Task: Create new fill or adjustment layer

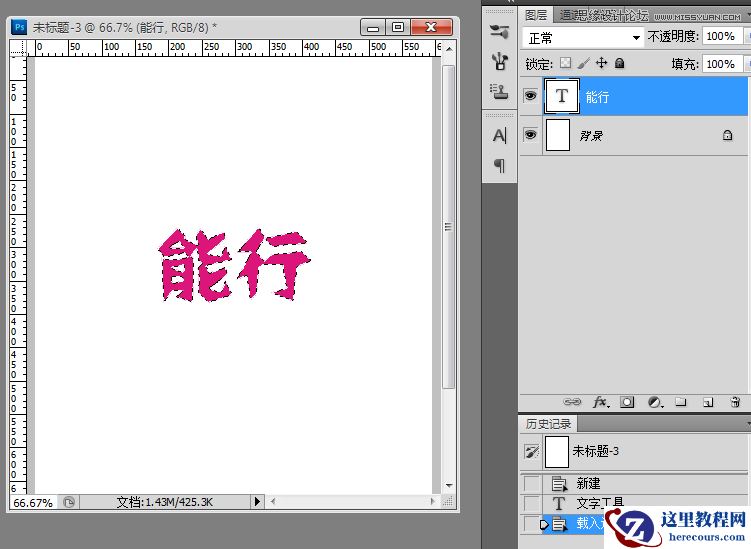Action: (655, 402)
